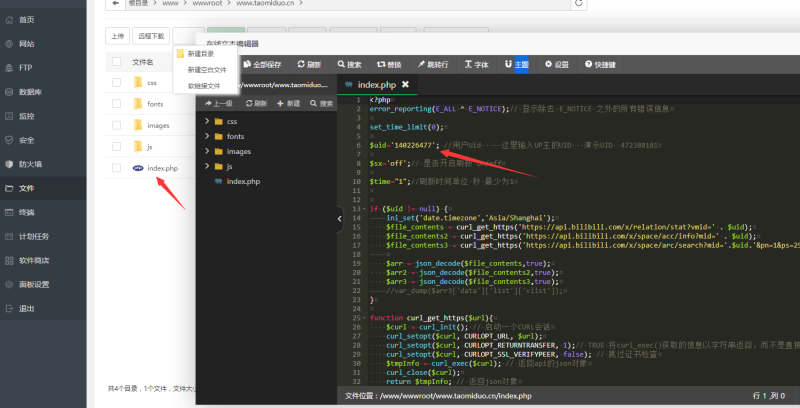Click www.taomiduo.cn breadcrumb in path bar

pos(265,3)
